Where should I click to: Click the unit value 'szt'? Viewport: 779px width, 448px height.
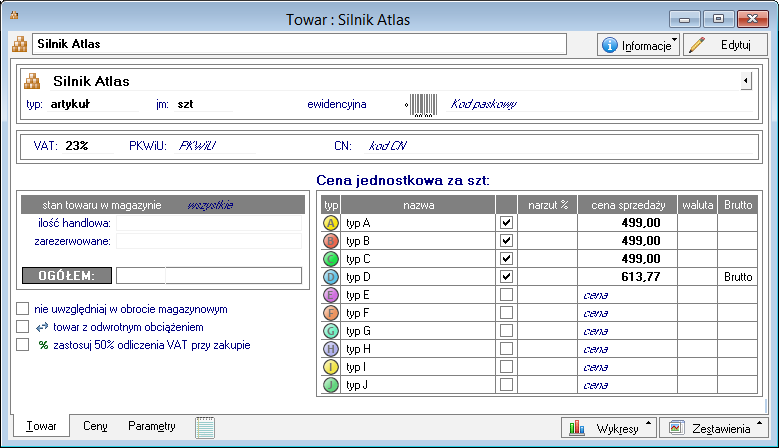coord(185,104)
